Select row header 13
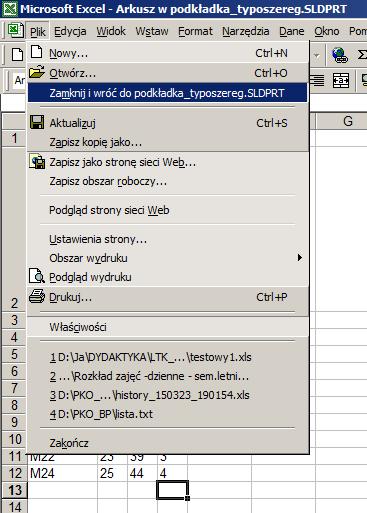 15,490
